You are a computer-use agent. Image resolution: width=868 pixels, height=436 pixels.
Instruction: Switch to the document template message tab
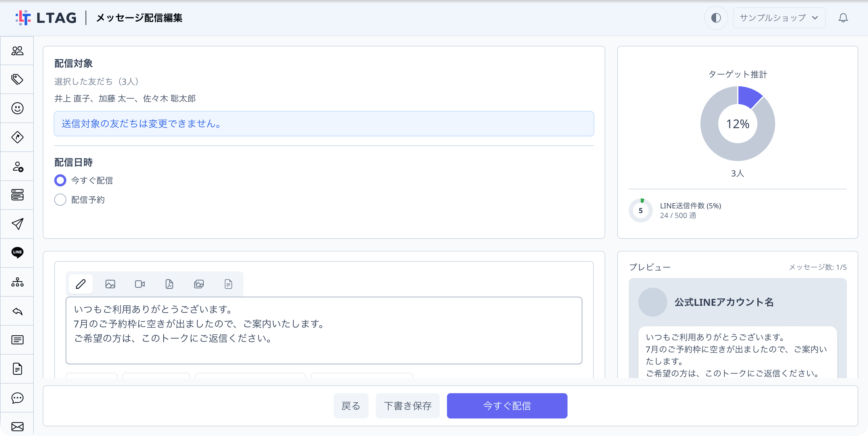point(228,284)
